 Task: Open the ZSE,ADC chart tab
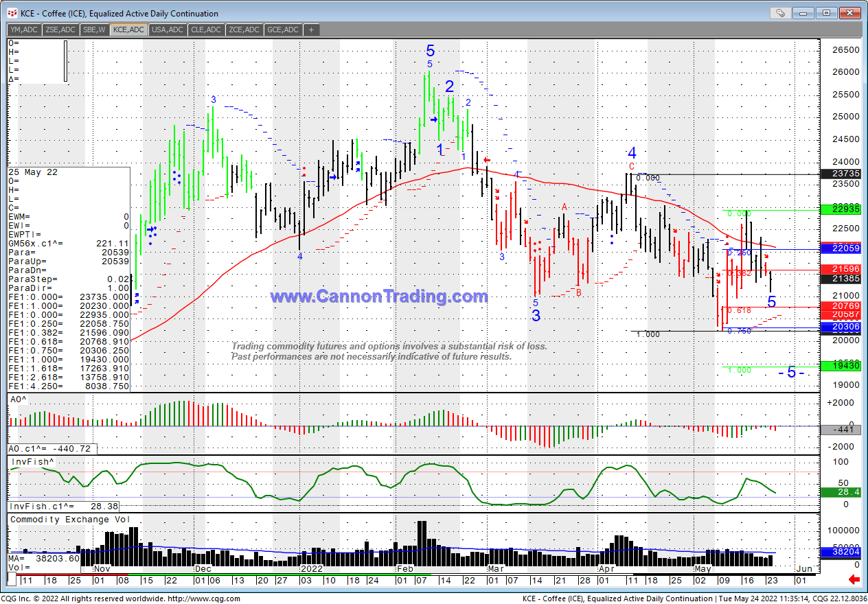click(60, 30)
